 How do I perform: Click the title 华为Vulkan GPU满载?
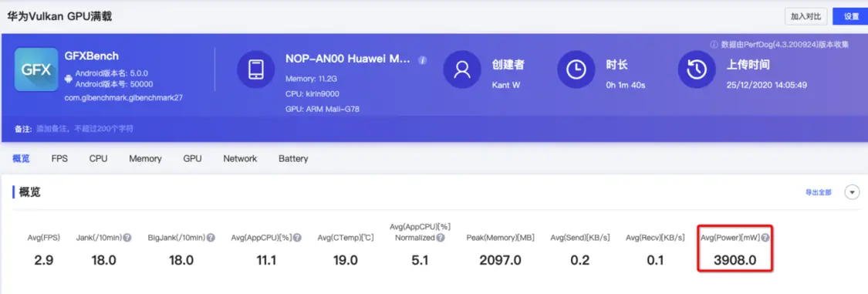[59, 17]
